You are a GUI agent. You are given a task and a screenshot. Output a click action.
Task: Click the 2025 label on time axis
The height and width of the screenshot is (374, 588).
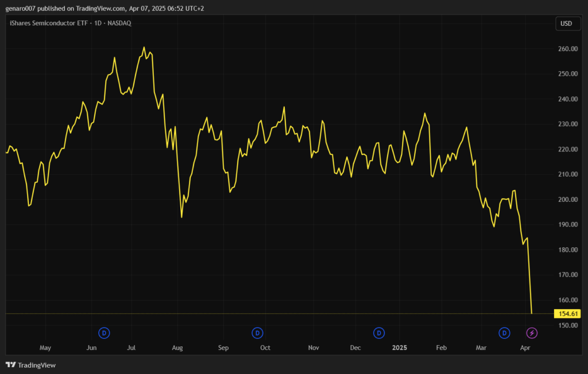tap(400, 348)
